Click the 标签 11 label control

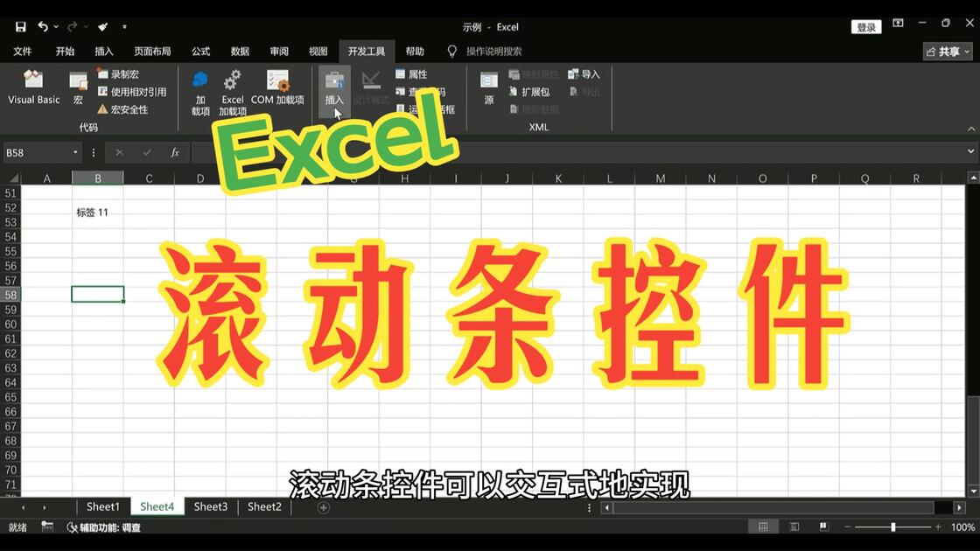(92, 213)
